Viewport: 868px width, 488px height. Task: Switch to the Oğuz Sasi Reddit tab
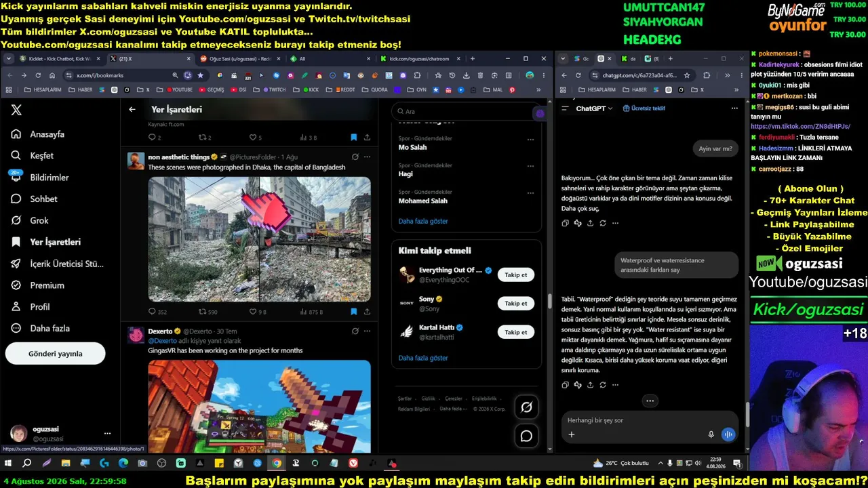click(x=240, y=59)
